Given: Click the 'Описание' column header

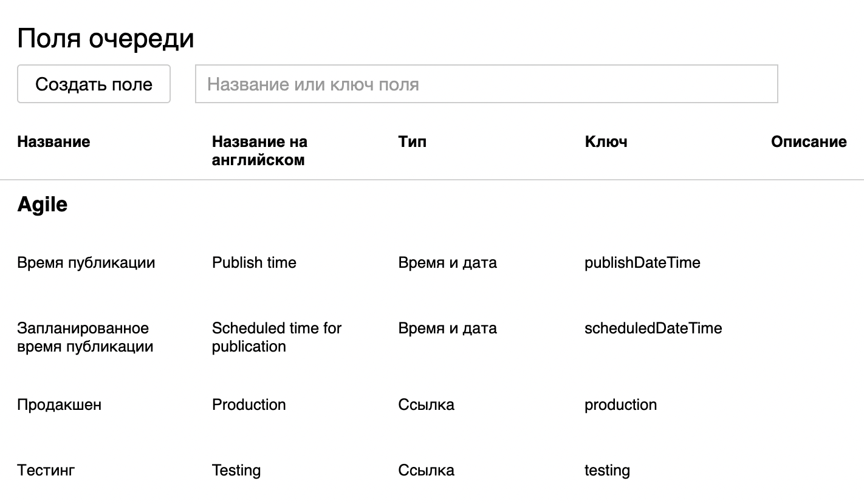Looking at the screenshot, I should pyautogui.click(x=809, y=141).
